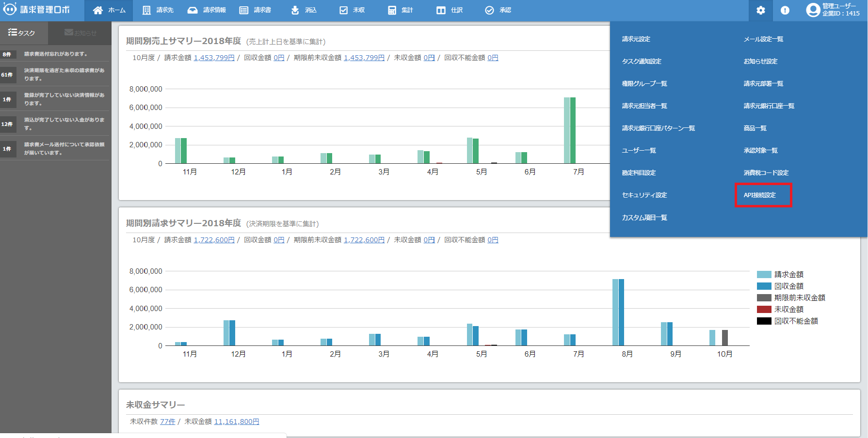The height and width of the screenshot is (438, 868).
Task: Select 勘定科目設定 in settings menu
Action: (x=639, y=173)
